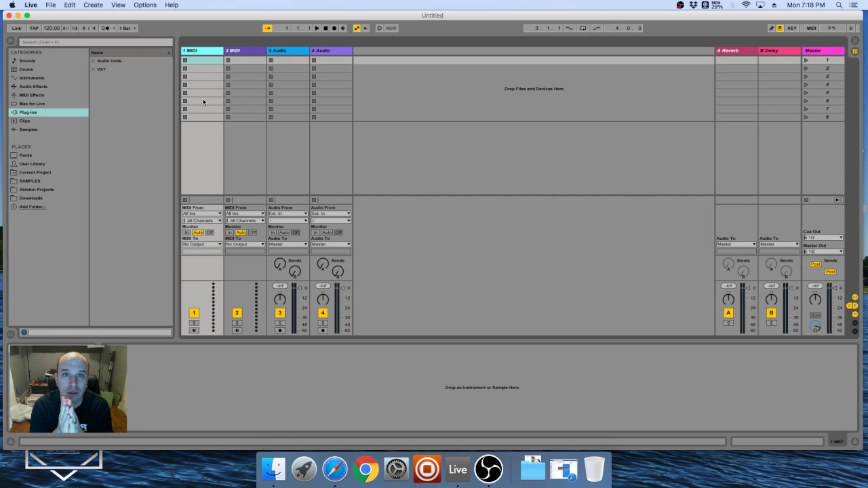Viewport: 868px width, 488px height.
Task: Set track 3 monitor to Auto
Action: click(x=284, y=232)
